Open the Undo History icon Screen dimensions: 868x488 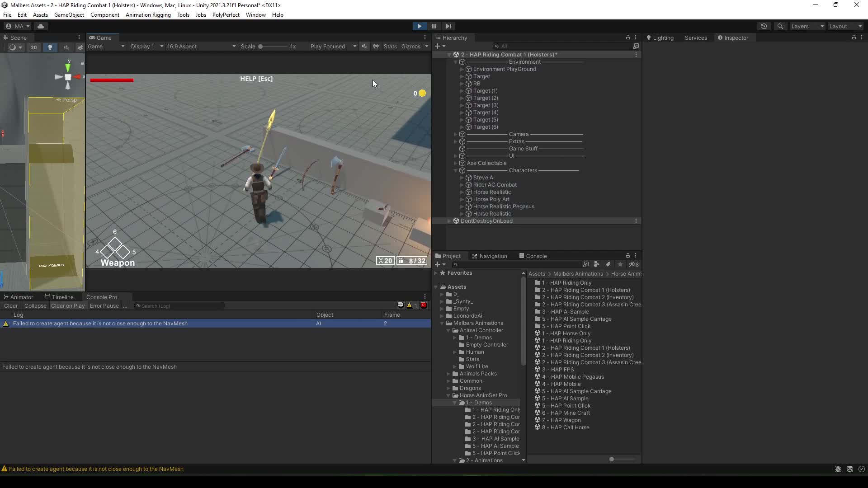[x=764, y=26]
